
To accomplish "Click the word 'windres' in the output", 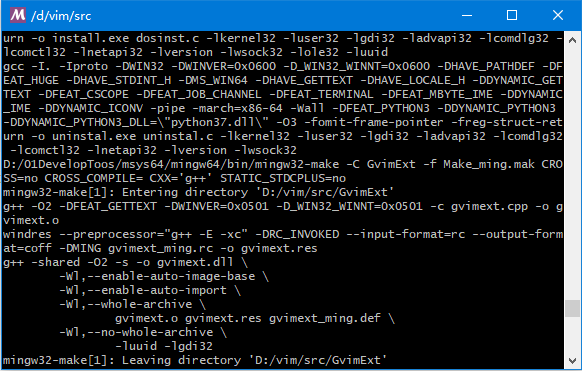I will [x=27, y=234].
